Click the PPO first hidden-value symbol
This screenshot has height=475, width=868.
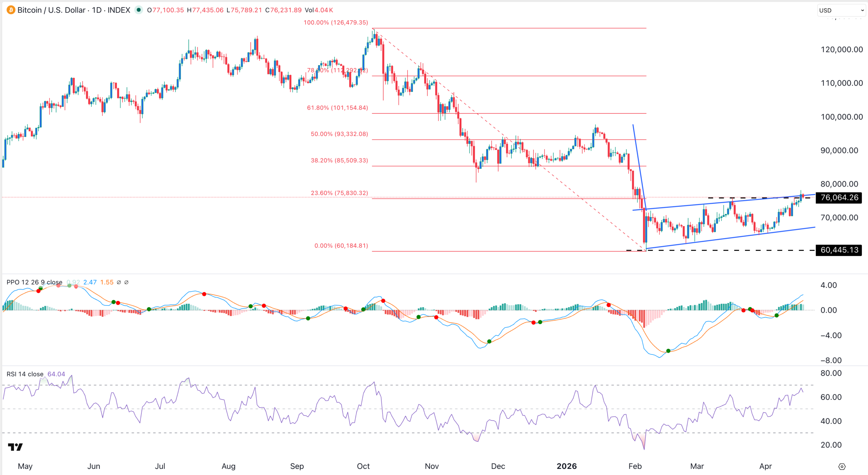coord(119,282)
